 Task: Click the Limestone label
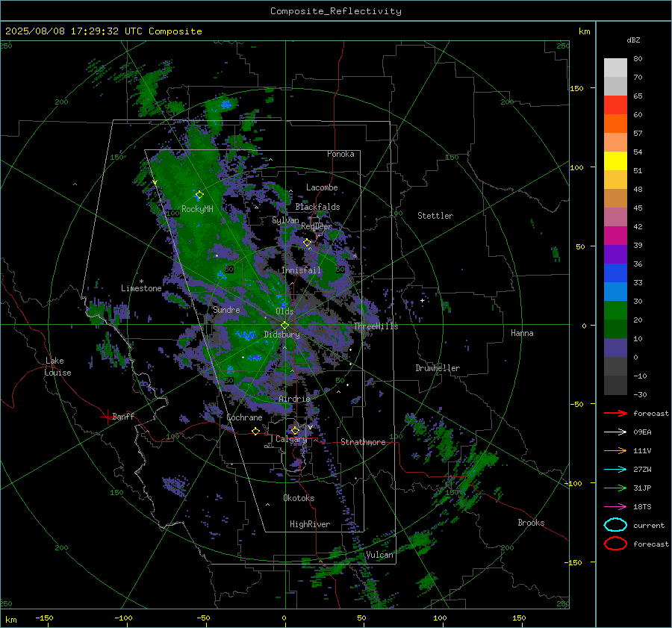click(141, 288)
